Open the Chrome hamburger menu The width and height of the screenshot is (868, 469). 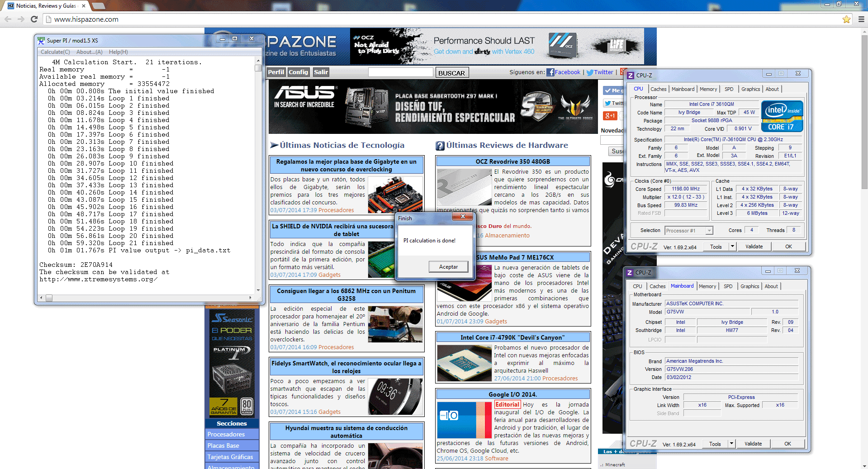(x=861, y=19)
